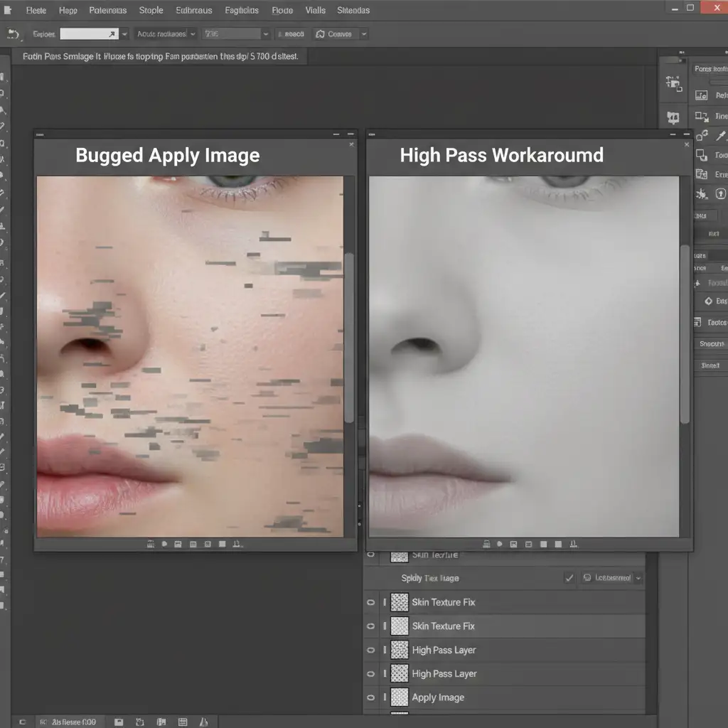The height and width of the screenshot is (728, 728).
Task: Click the Bugged Apply Image window vertical scrollbar
Action: pos(348,338)
